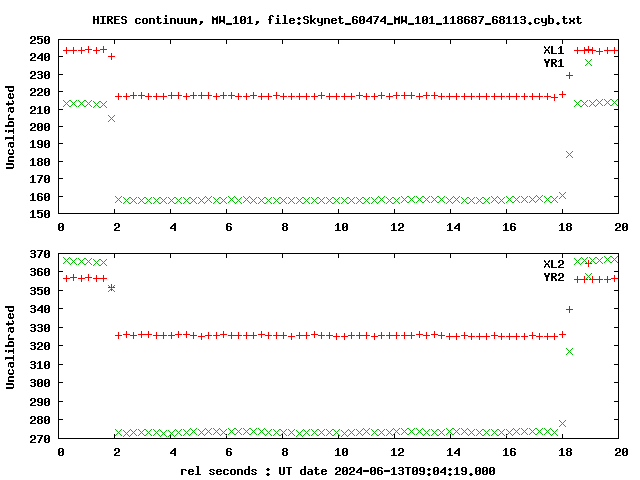
Task: Click the green X marker beside the YR2 legend
Action: click(x=588, y=276)
